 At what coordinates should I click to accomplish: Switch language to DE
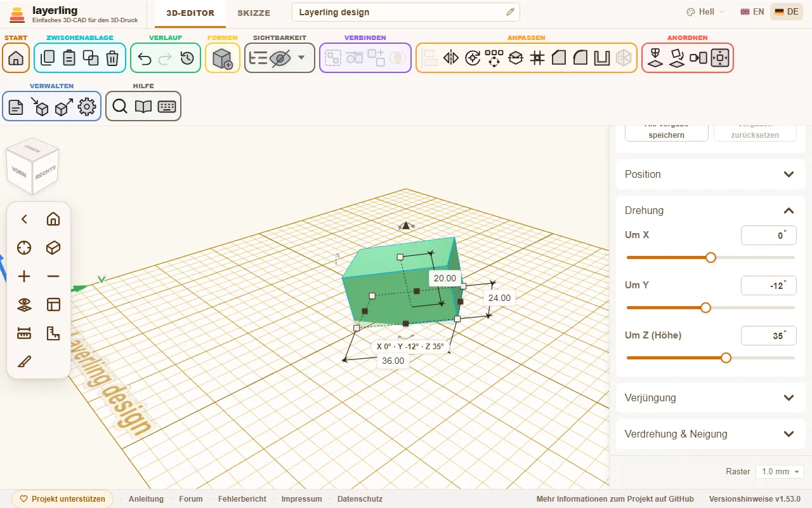click(787, 12)
